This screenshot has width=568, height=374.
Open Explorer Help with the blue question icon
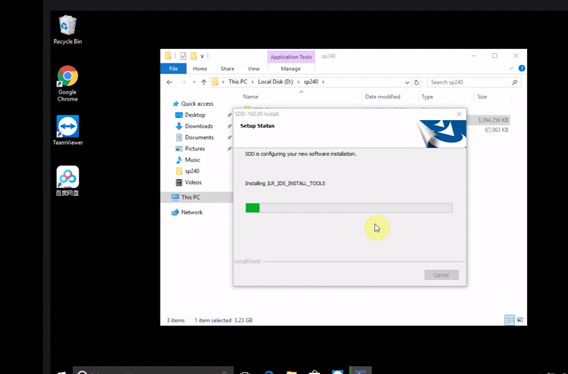click(x=522, y=68)
